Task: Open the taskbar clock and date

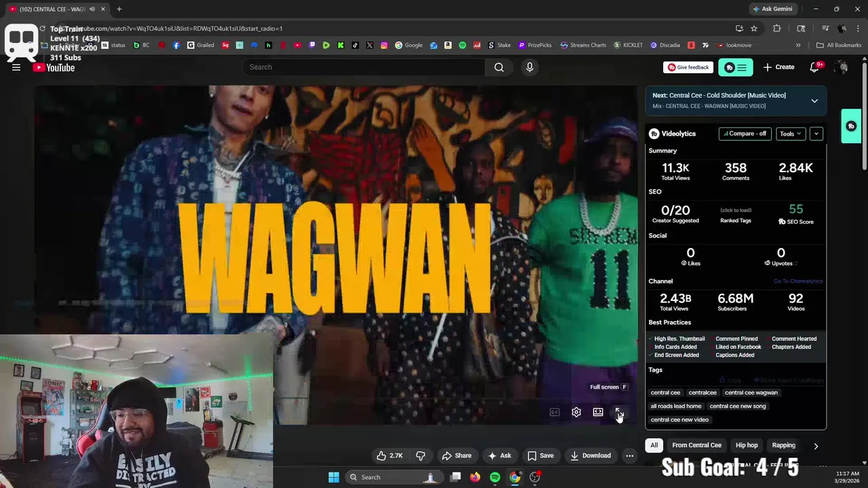Action: [x=848, y=477]
